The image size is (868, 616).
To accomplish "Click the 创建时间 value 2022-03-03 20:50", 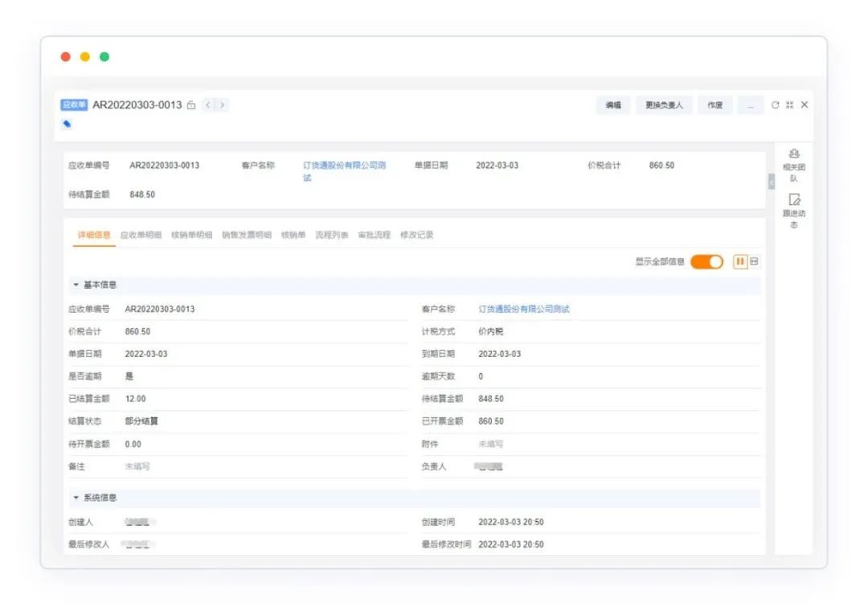I will (511, 522).
